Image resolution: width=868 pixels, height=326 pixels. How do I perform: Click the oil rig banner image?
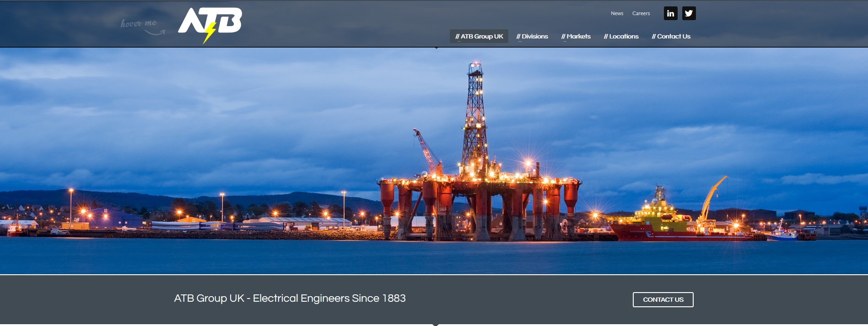434,161
